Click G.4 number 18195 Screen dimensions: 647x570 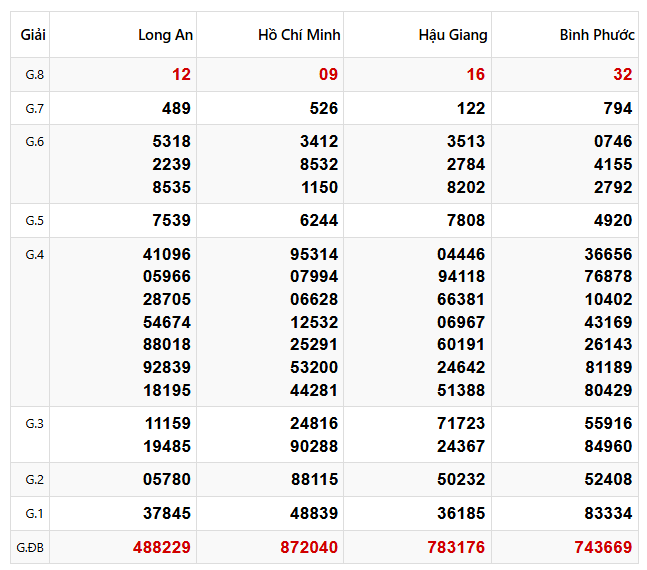coord(167,390)
